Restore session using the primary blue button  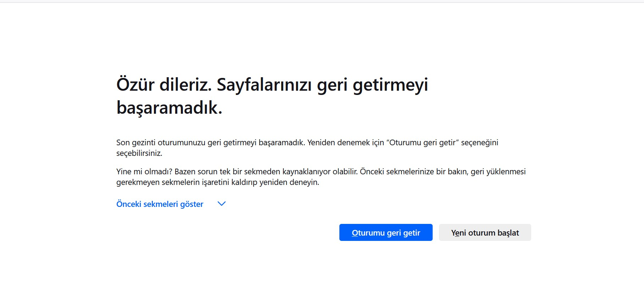[385, 232]
